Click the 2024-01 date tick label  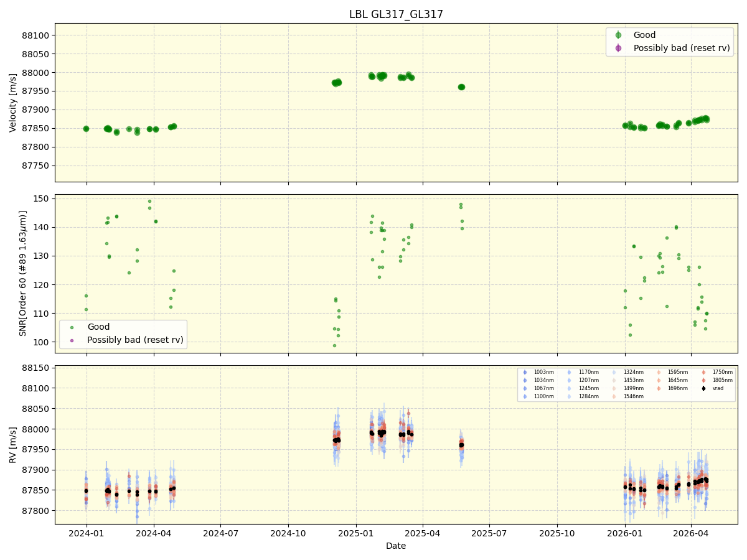tap(87, 533)
